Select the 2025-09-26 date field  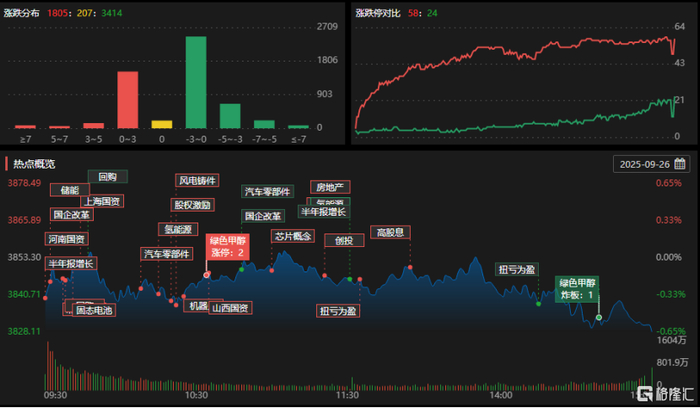[652, 164]
